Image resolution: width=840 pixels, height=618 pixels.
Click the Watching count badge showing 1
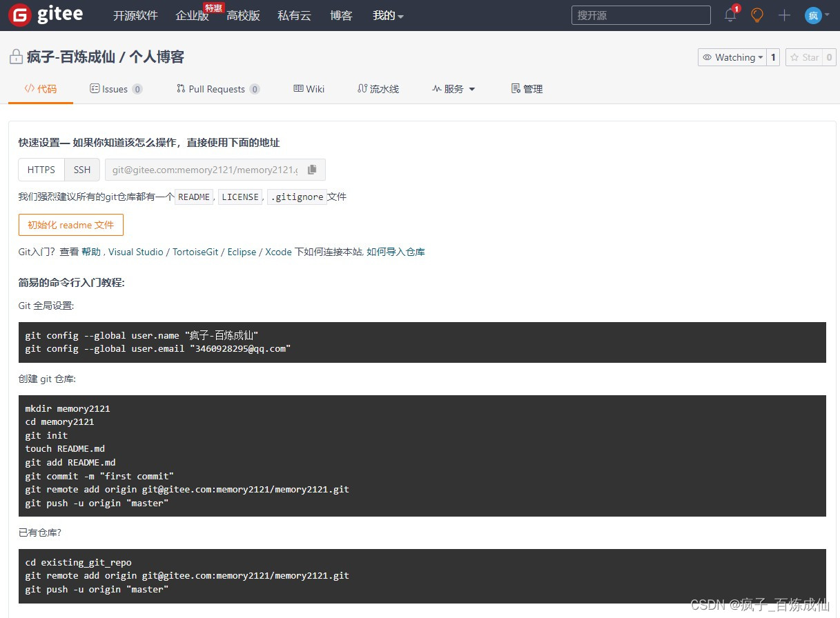pyautogui.click(x=772, y=57)
